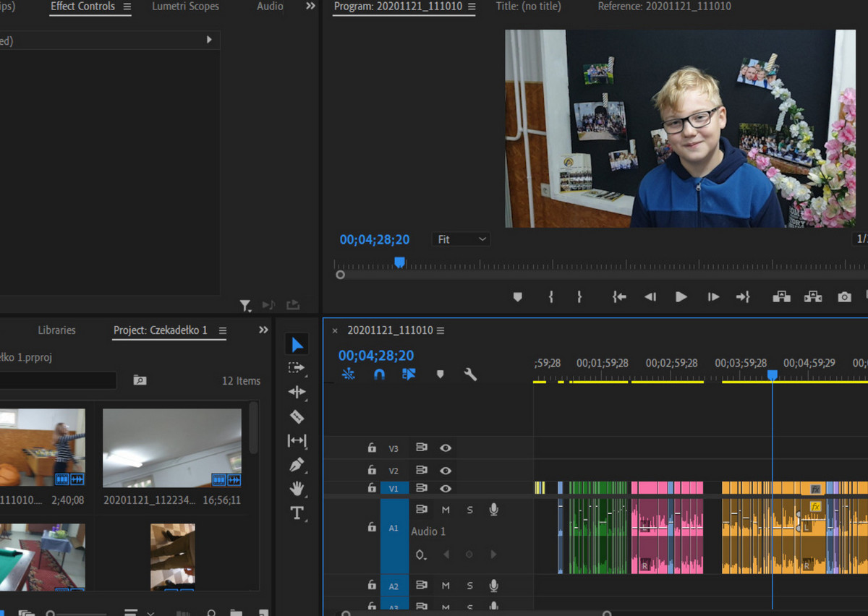Select the Pen tool
This screenshot has height=616, width=868.
pos(297,465)
